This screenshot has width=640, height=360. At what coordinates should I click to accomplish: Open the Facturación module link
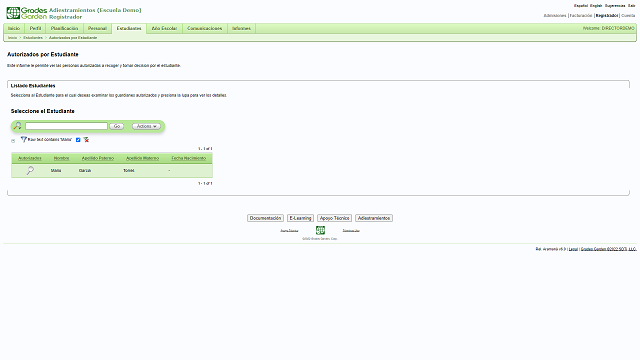[x=581, y=16]
